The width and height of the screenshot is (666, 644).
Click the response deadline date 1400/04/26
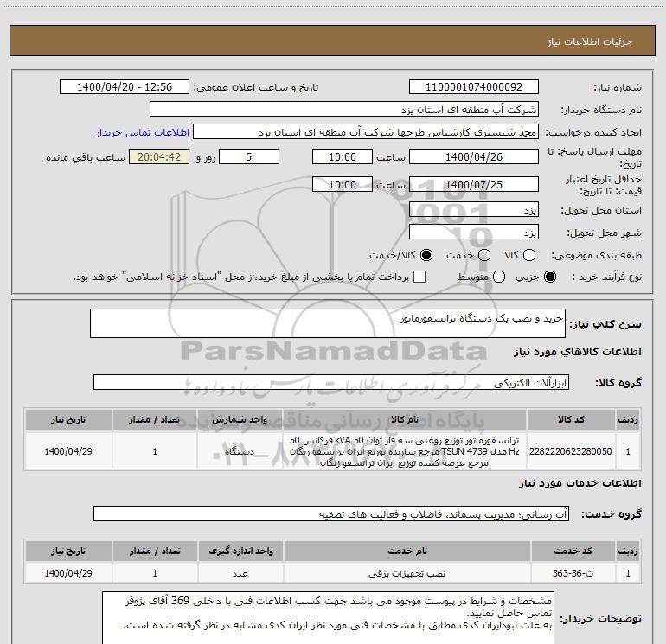coord(474,156)
